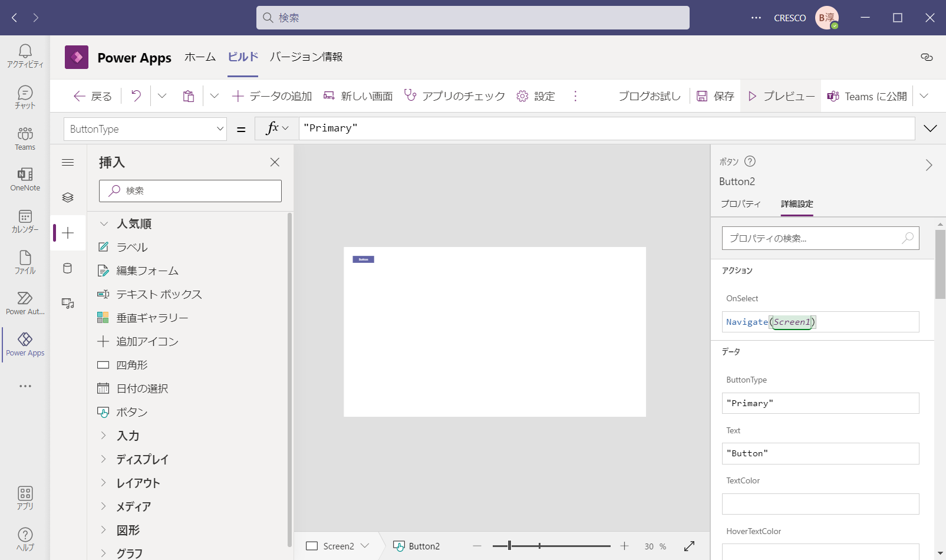
Task: Click the toolbar vertical ellipsis overflow
Action: click(x=575, y=96)
